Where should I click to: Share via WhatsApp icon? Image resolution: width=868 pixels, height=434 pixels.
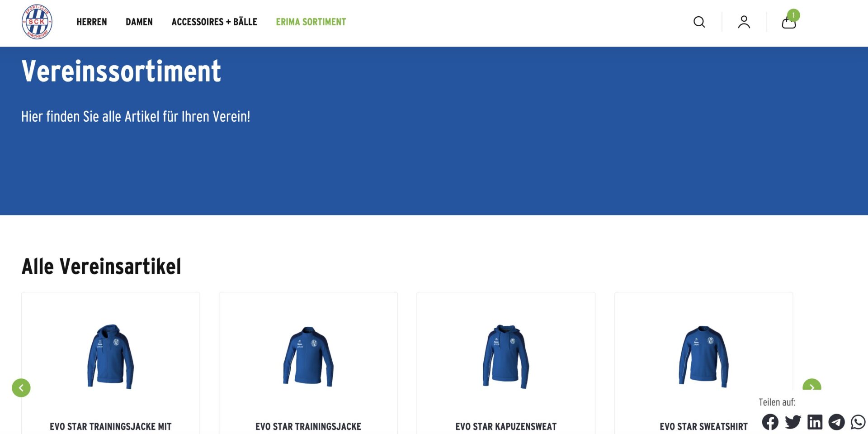click(x=858, y=422)
